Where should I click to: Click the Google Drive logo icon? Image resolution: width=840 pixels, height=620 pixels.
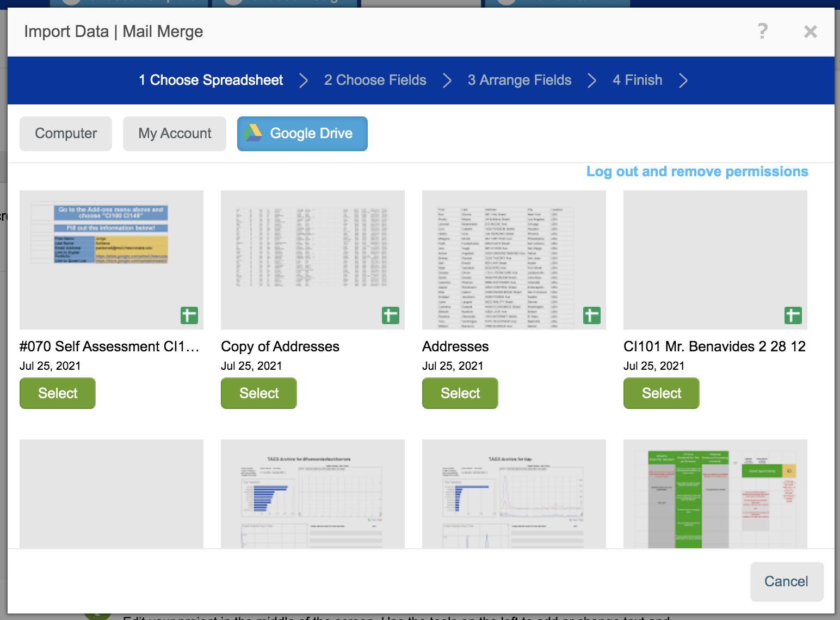pyautogui.click(x=252, y=133)
